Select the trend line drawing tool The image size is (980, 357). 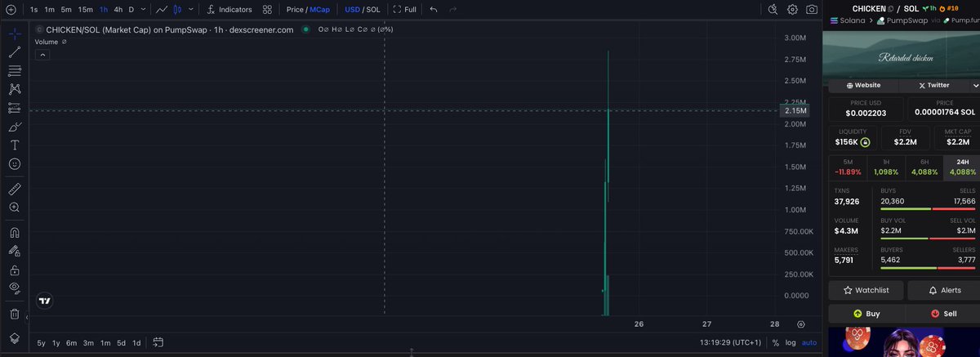click(x=15, y=52)
